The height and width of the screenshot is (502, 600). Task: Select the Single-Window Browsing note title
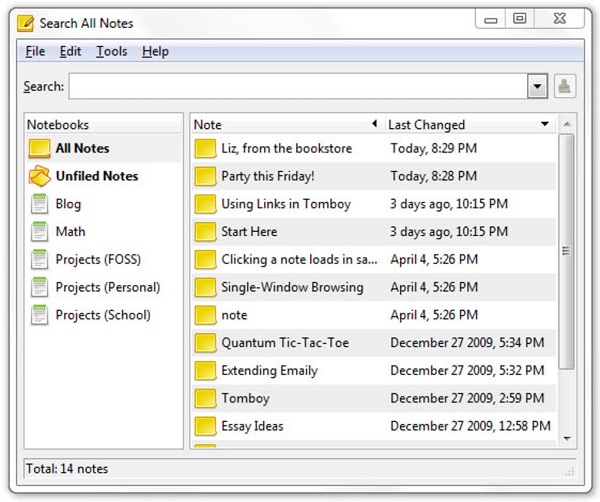pos(292,287)
